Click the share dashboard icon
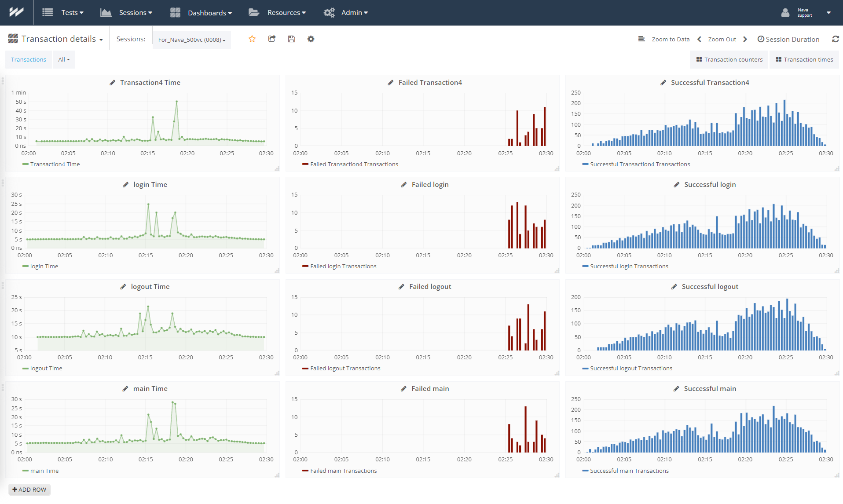This screenshot has width=843, height=504. 272,39
